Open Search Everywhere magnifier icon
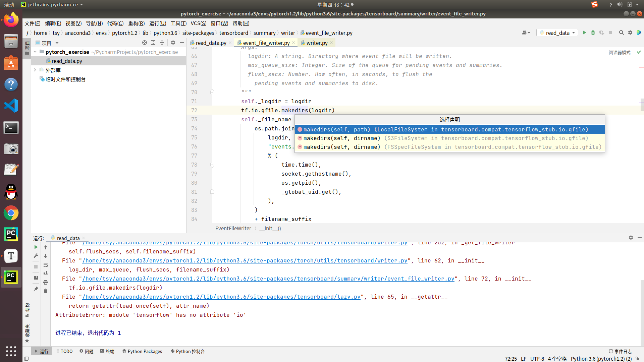The image size is (644, 362). (622, 33)
